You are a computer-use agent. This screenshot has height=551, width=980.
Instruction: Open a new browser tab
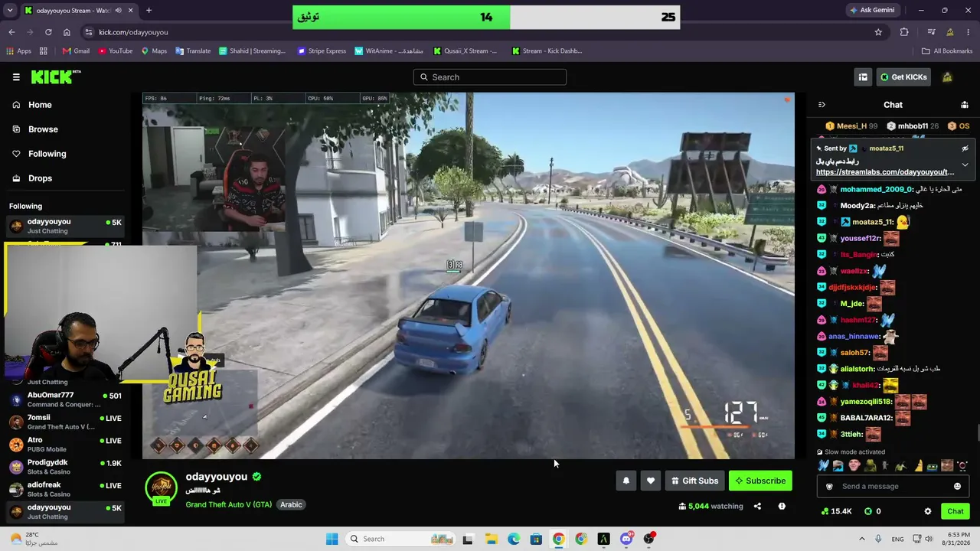(149, 11)
